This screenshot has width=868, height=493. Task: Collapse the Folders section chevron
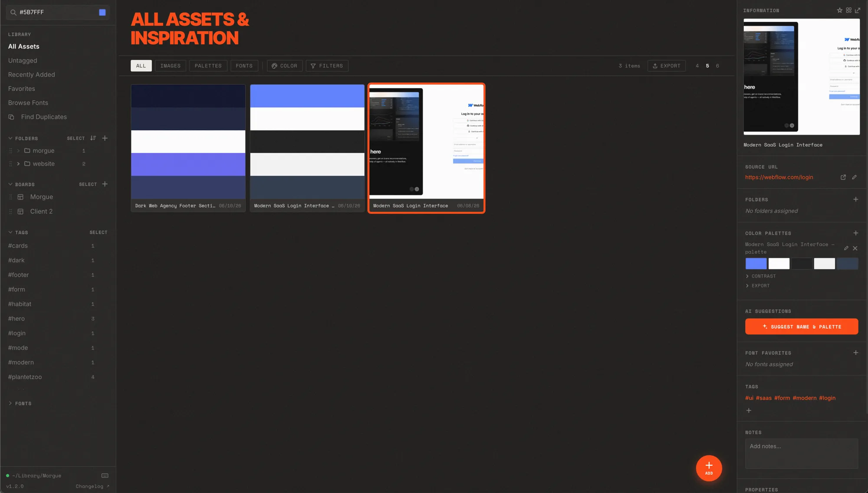coord(10,138)
